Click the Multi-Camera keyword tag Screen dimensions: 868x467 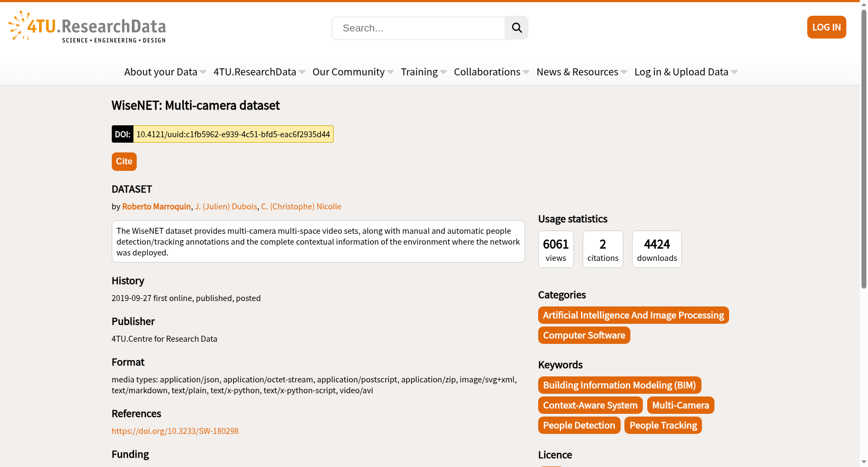(681, 405)
